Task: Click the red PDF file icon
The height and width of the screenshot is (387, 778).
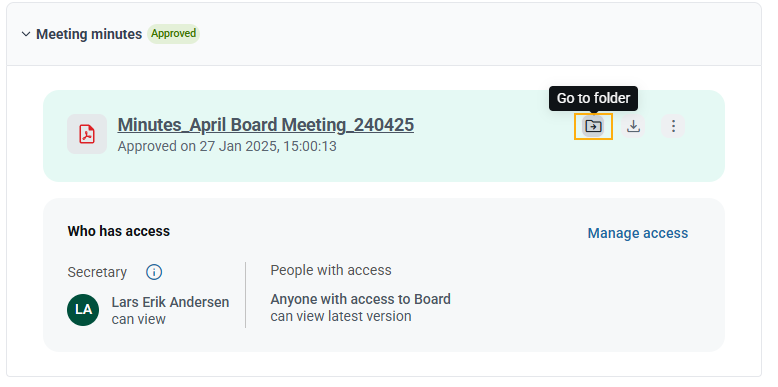Action: coord(87,134)
